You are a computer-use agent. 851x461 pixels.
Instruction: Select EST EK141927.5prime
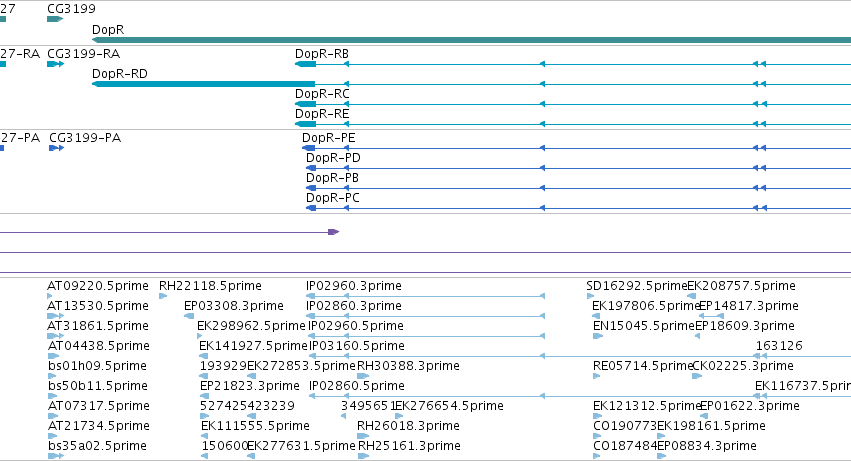click(x=253, y=346)
